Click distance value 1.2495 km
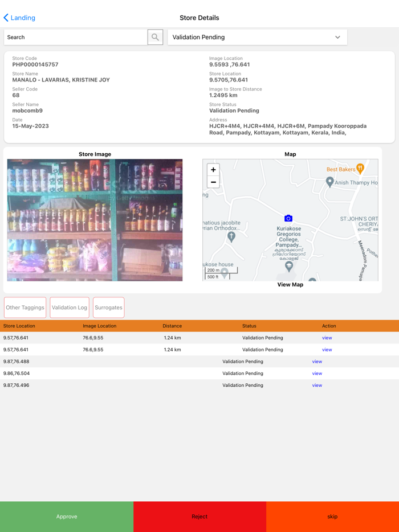This screenshot has width=399, height=532. pos(223,95)
